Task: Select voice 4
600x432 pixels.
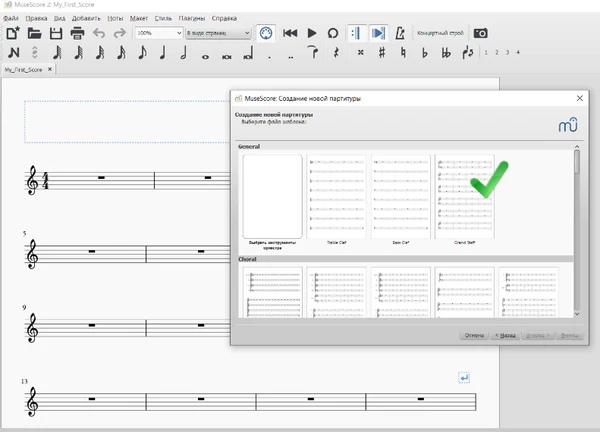Action: pos(518,52)
